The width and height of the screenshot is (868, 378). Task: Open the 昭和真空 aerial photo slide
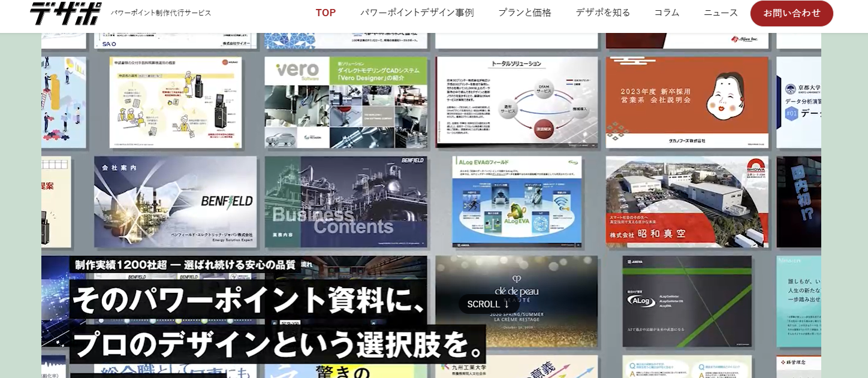tap(686, 202)
